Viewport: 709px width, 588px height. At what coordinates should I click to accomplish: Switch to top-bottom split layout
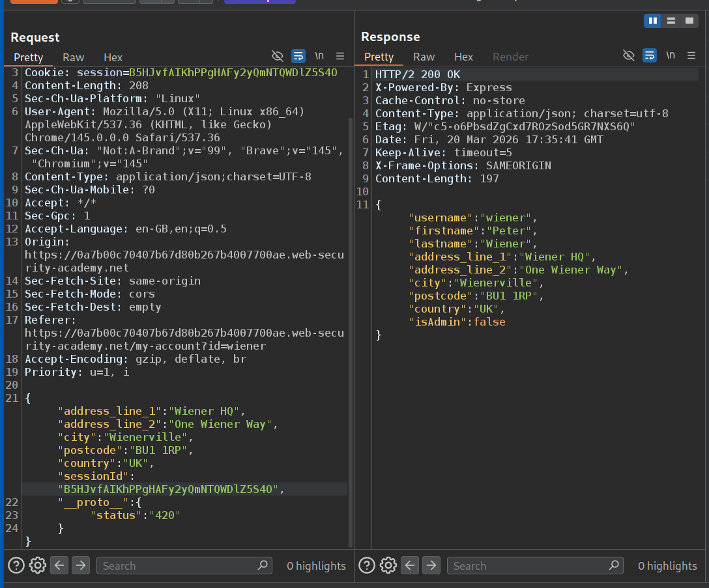[x=671, y=21]
